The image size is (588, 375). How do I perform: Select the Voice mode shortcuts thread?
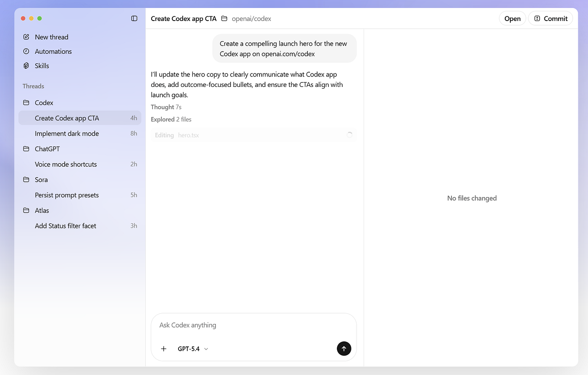click(x=80, y=164)
